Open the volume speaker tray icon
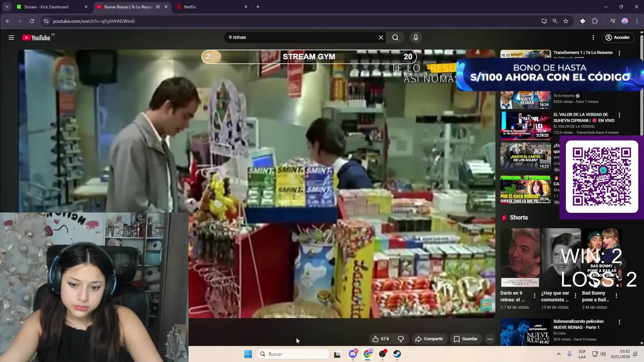This screenshot has width=644, height=362. pyautogui.click(x=603, y=354)
